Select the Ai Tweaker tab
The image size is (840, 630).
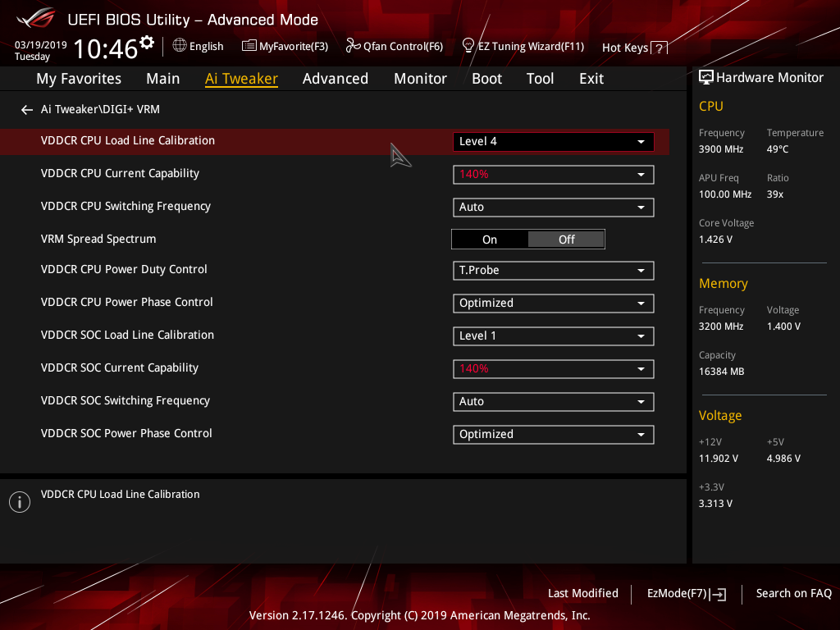coord(241,79)
